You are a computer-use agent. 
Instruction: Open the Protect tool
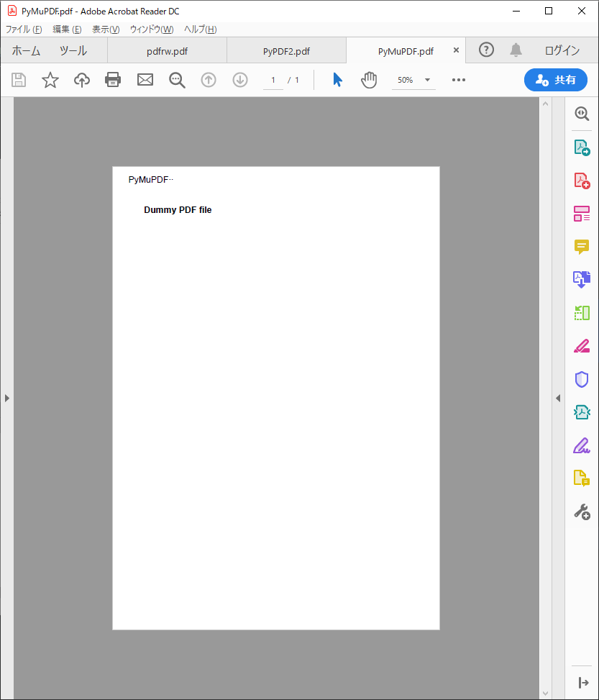click(x=581, y=379)
